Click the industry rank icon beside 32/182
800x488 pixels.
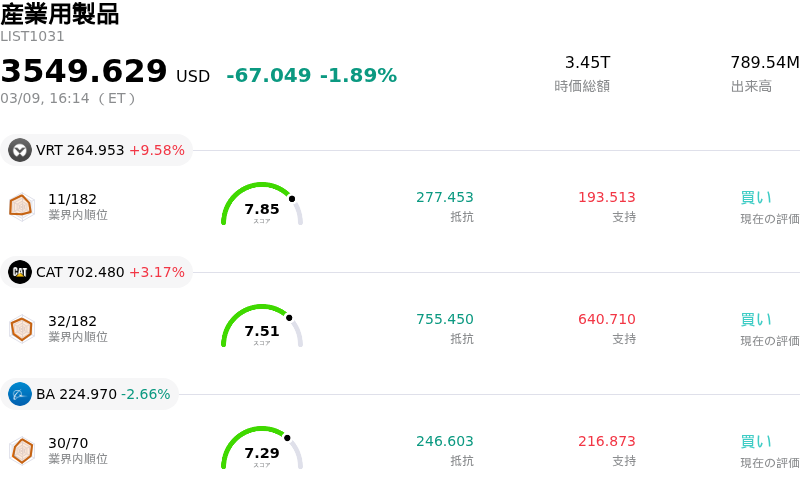tap(22, 328)
